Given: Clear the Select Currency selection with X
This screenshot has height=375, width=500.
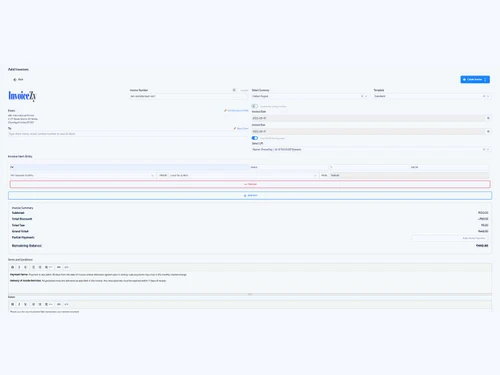Looking at the screenshot, I should [362, 96].
